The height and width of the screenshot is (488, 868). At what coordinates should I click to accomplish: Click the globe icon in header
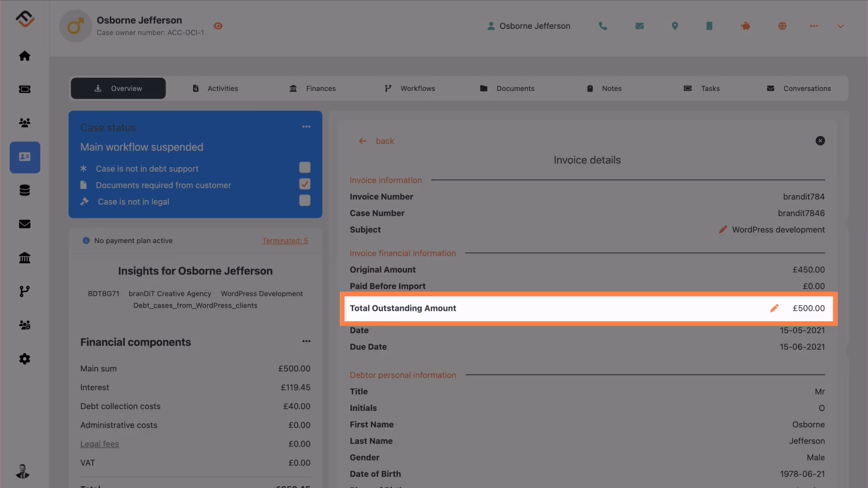pos(782,26)
